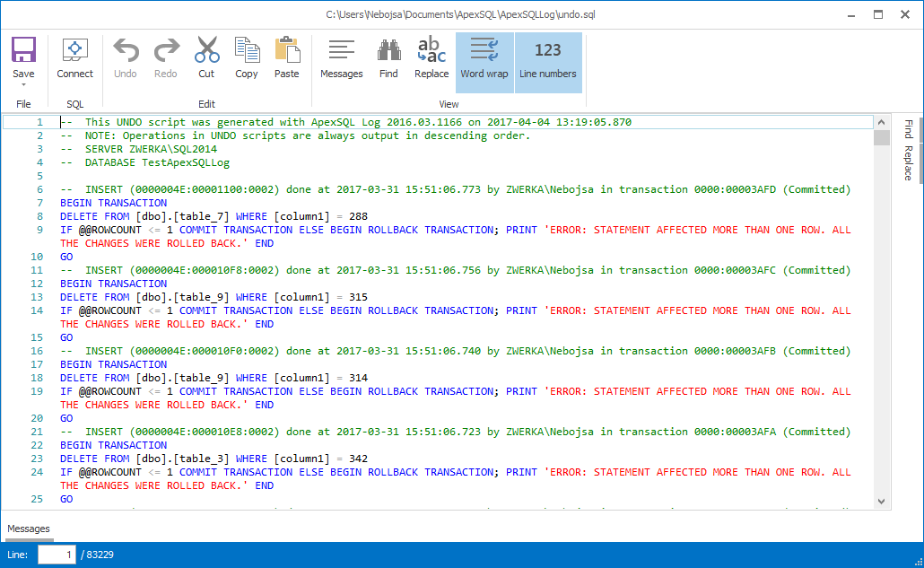Click the DELETE statement with value 314
The width and height of the screenshot is (924, 568).
point(214,378)
